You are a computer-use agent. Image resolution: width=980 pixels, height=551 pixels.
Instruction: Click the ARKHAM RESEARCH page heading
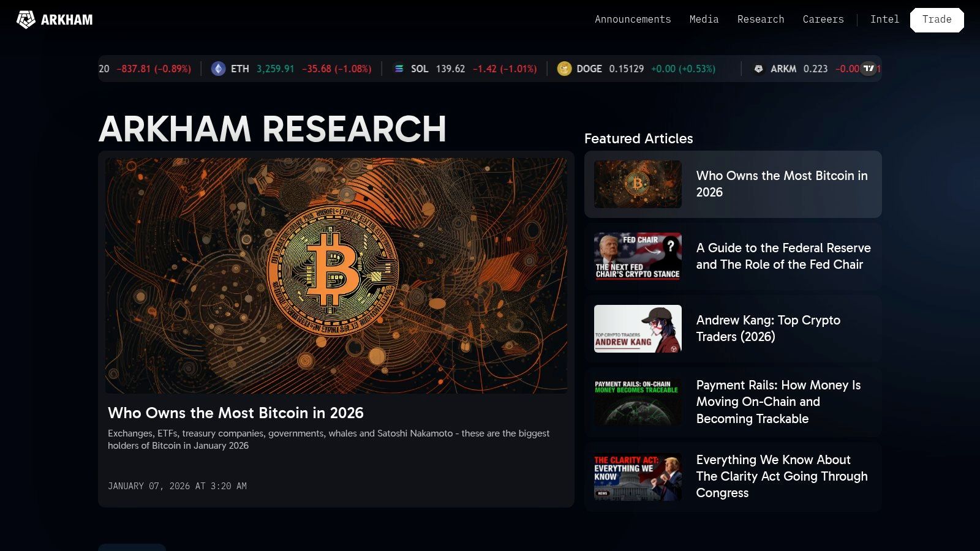273,129
